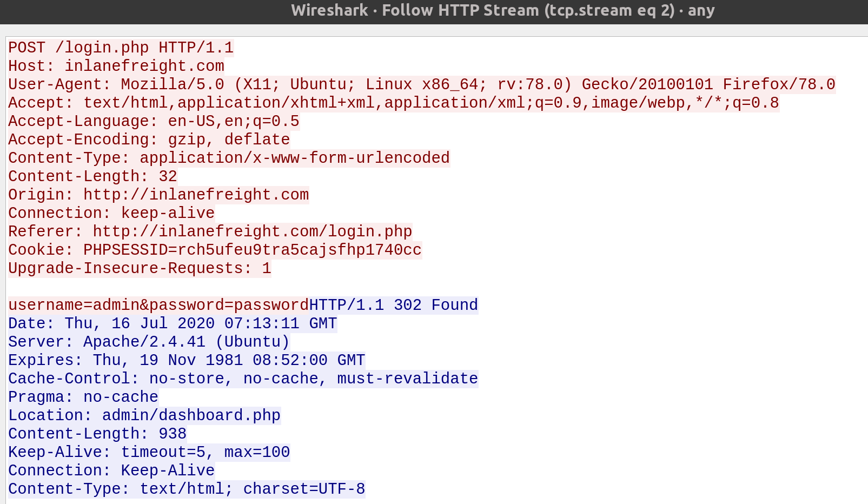Click the Accept: text/html header line
Viewport: 868px width, 504px height.
click(393, 103)
